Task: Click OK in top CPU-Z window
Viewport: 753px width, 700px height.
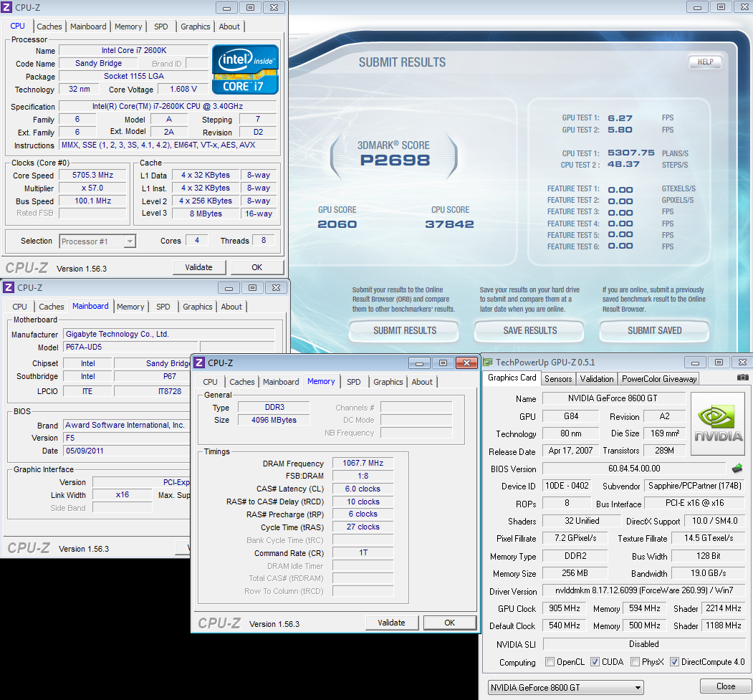Action: pyautogui.click(x=257, y=267)
